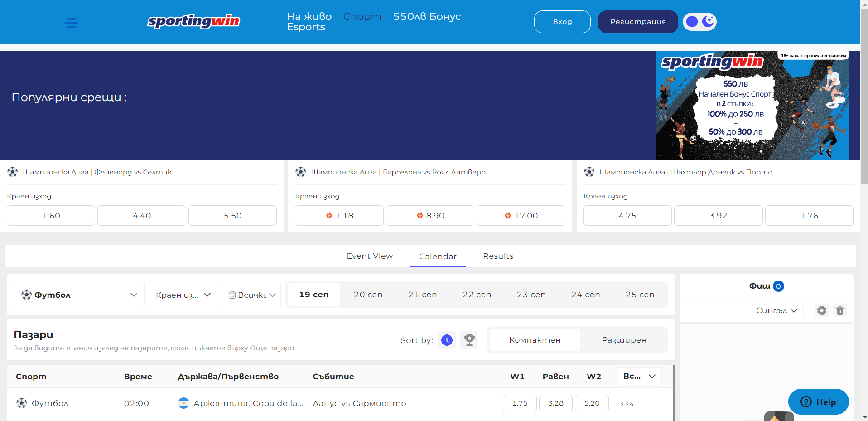Click the Help chat bubble
The height and width of the screenshot is (421, 868).
pos(818,402)
